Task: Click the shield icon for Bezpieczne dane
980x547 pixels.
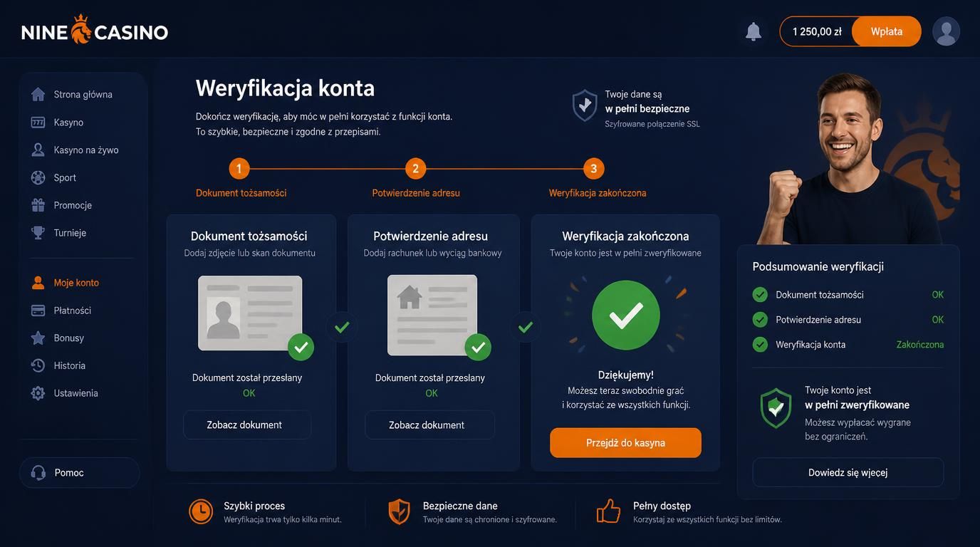Action: pos(399,511)
